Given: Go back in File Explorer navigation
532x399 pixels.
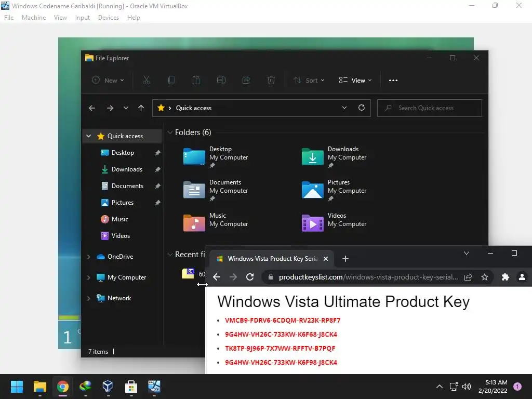Looking at the screenshot, I should 92,108.
